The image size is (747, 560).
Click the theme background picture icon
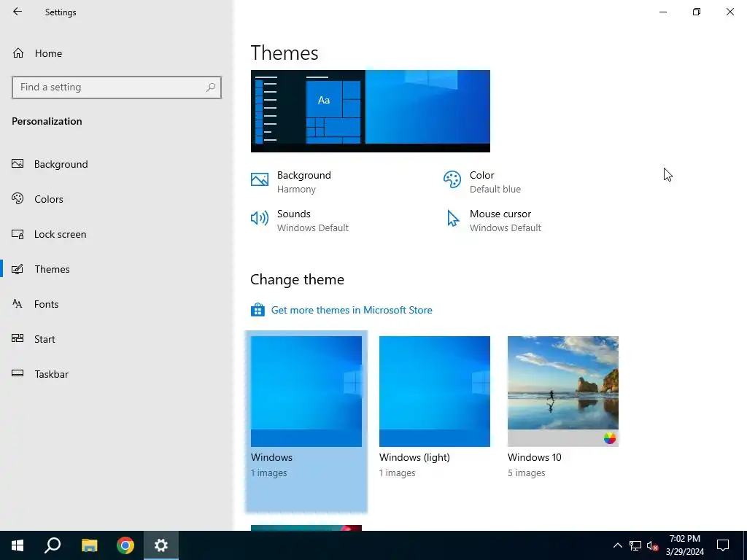(260, 179)
